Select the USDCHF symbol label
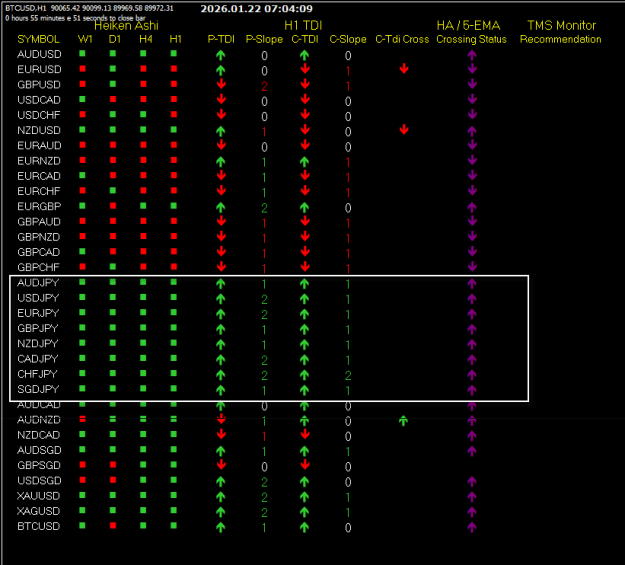 click(x=39, y=115)
